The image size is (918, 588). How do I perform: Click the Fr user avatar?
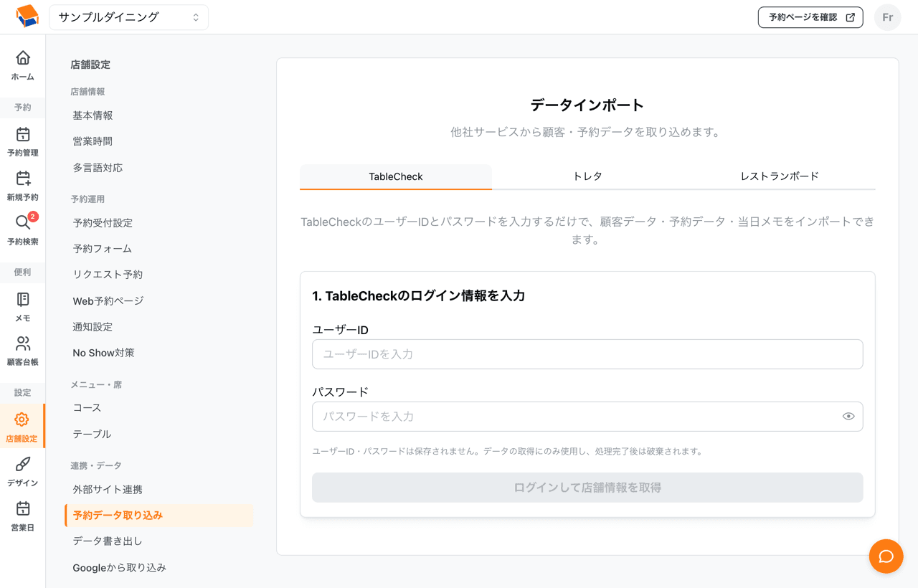point(887,17)
